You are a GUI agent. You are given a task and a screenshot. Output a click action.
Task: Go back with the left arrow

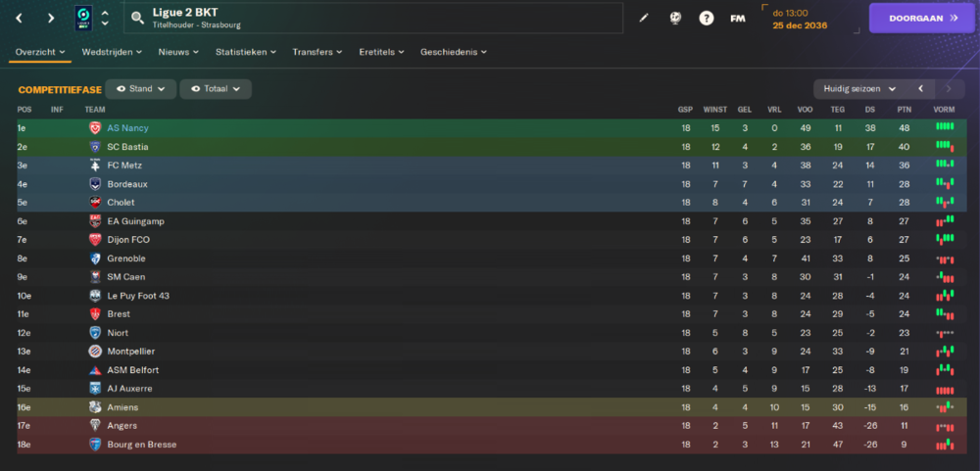pos(20,18)
